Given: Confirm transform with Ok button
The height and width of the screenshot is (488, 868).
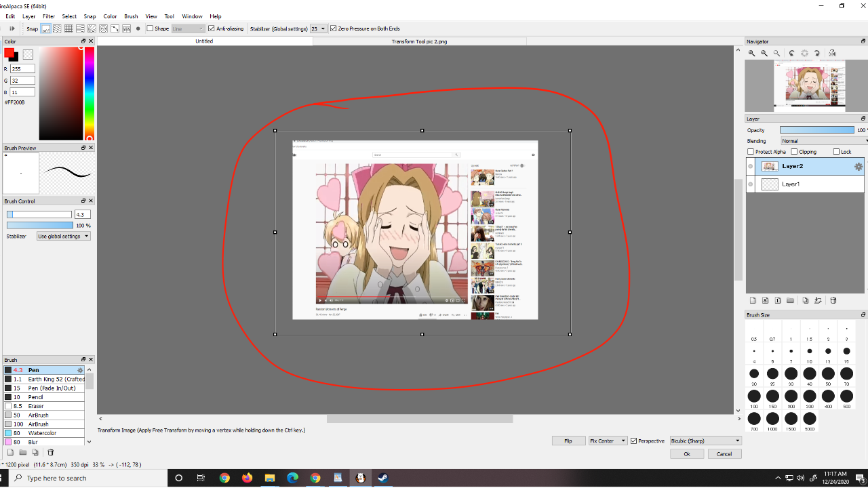Looking at the screenshot, I should (687, 454).
